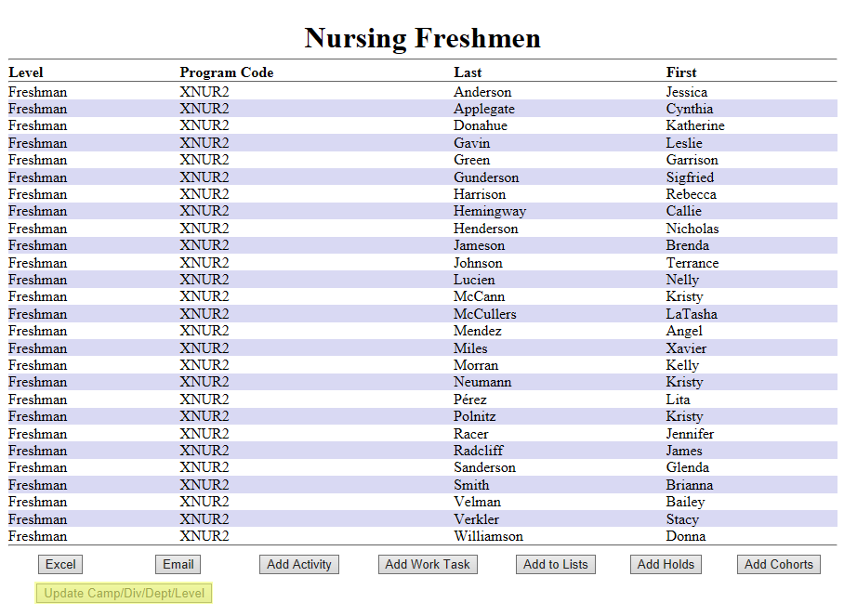Screen dimensions: 844x616
Task: Select the Add Cohorts button
Action: point(778,564)
